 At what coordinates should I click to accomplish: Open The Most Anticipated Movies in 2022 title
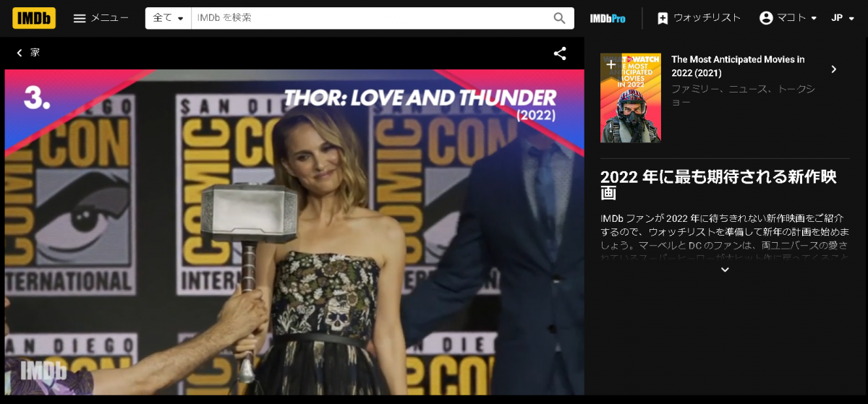(738, 66)
